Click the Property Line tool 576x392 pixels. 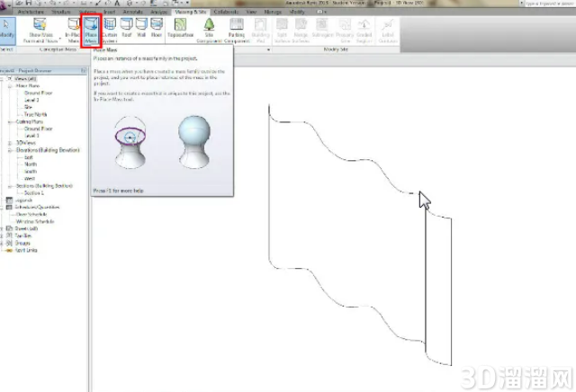point(345,30)
